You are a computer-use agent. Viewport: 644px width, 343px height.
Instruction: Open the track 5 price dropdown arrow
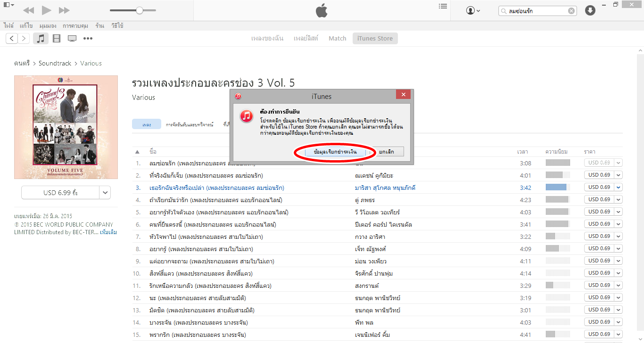click(x=618, y=212)
